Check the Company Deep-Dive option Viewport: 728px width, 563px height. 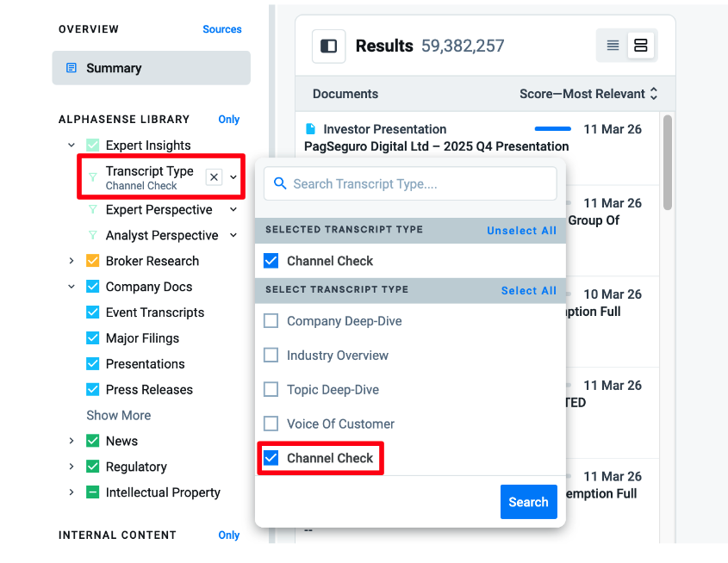[271, 321]
